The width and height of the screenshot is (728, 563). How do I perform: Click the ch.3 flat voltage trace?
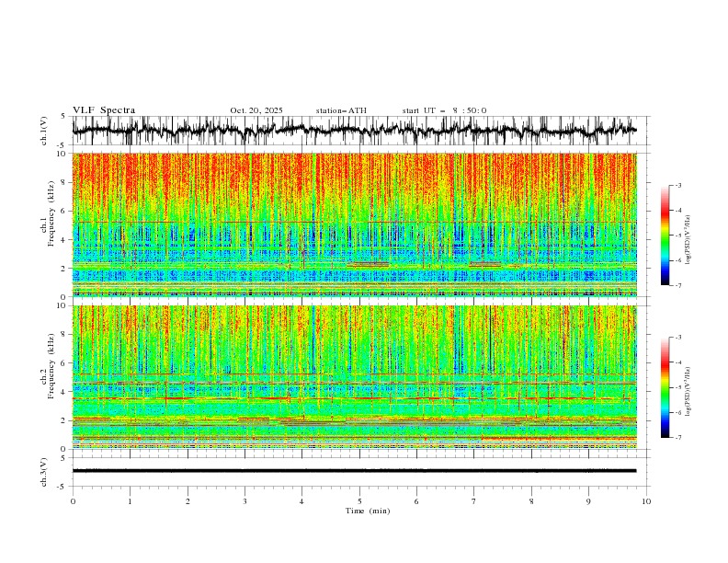pos(354,471)
